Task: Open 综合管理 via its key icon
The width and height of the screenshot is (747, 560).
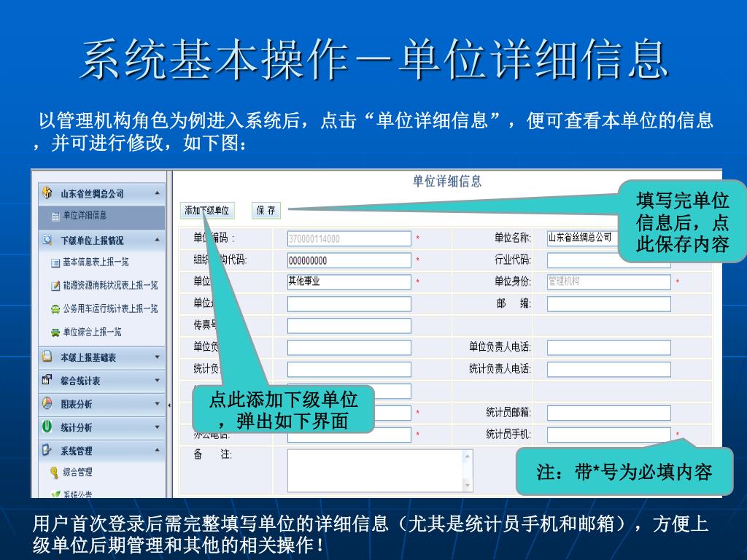Action: [55, 472]
